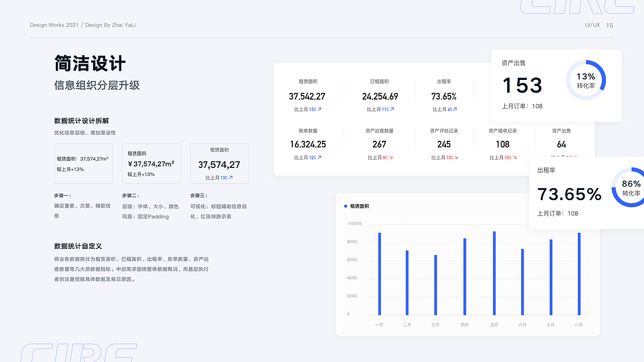Select the 五月 bar in the chart

[x=495, y=274]
